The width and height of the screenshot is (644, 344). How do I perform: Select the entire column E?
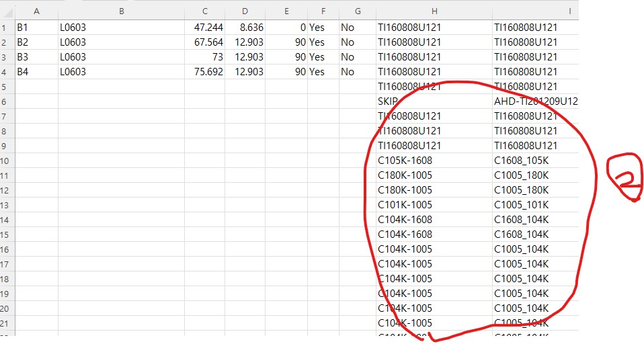(286, 11)
